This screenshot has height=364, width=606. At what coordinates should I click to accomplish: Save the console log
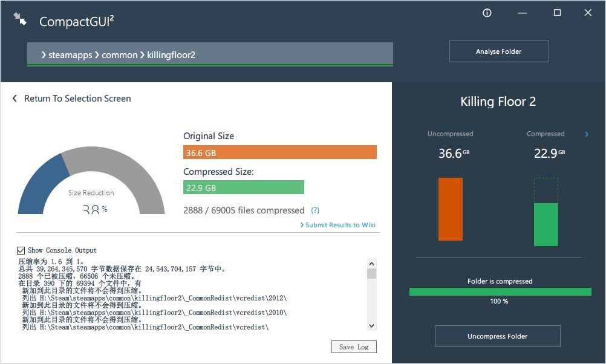(354, 346)
